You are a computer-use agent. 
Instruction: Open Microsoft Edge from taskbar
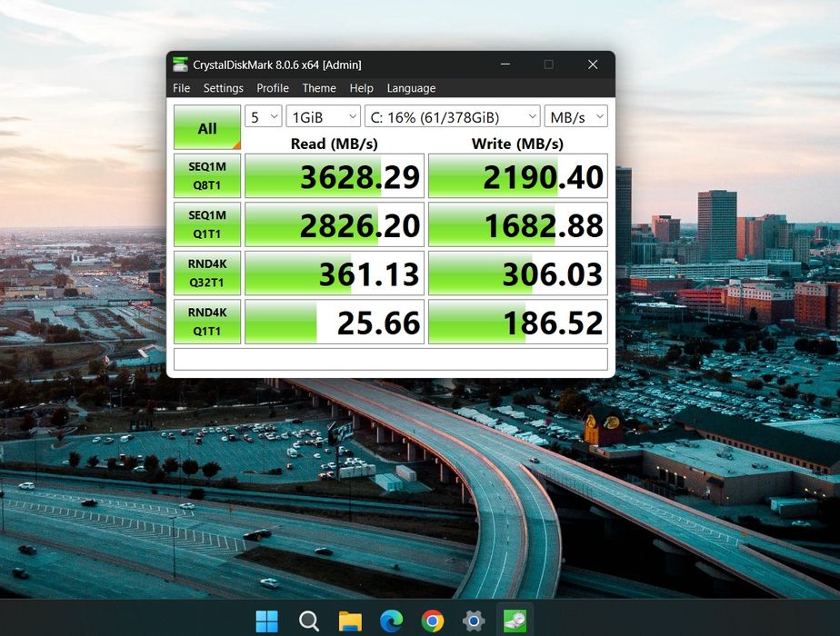(x=391, y=621)
